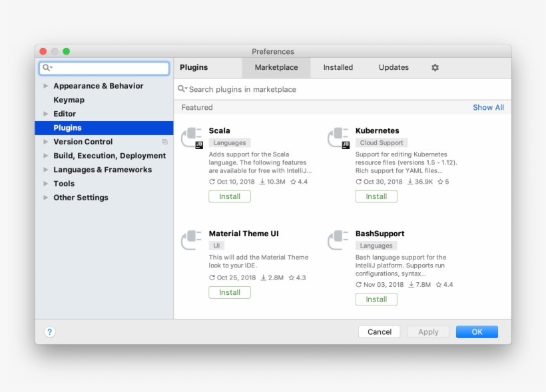Open the Help question mark button
The width and height of the screenshot is (546, 392).
coord(49,331)
